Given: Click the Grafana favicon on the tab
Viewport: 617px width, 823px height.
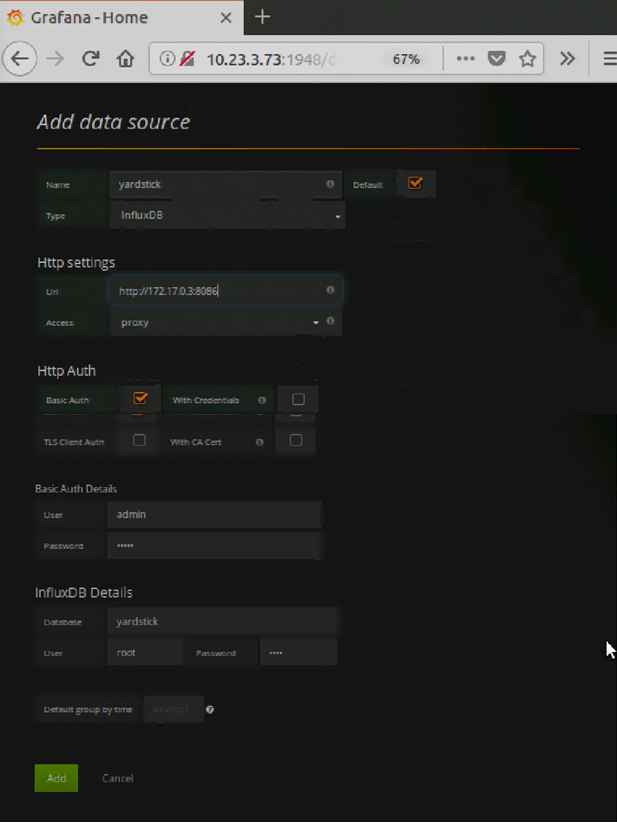Looking at the screenshot, I should 15,18.
